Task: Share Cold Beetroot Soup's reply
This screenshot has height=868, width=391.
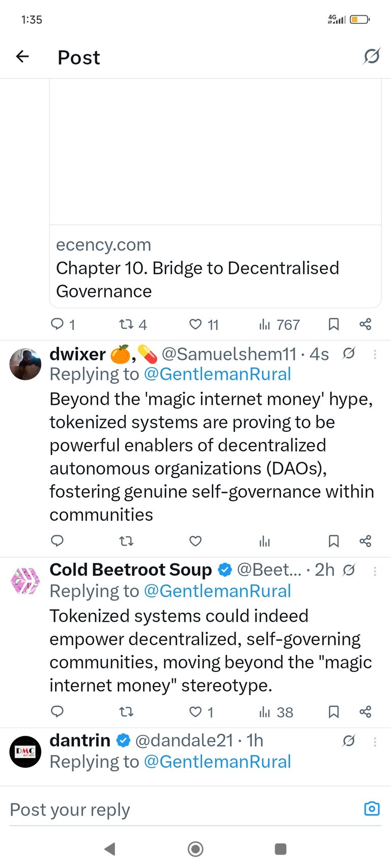Action: (365, 711)
